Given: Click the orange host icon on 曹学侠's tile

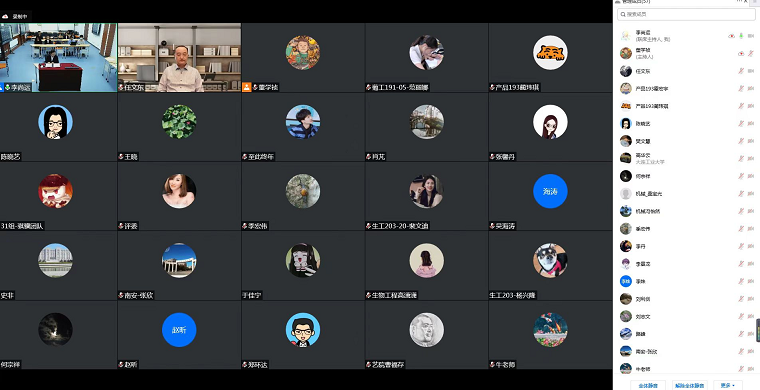Looking at the screenshot, I should click(x=246, y=87).
